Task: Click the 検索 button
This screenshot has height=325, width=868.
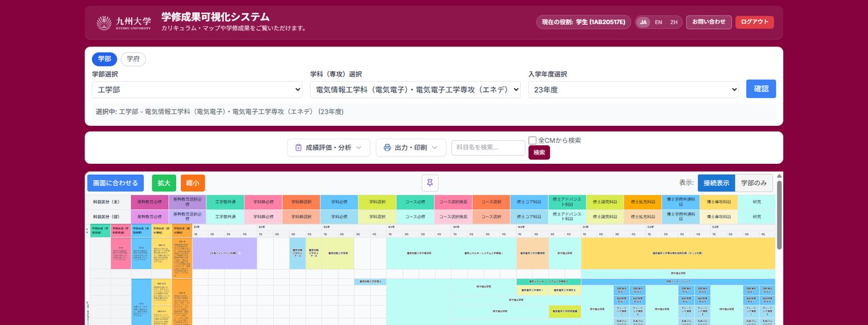Action: click(539, 153)
